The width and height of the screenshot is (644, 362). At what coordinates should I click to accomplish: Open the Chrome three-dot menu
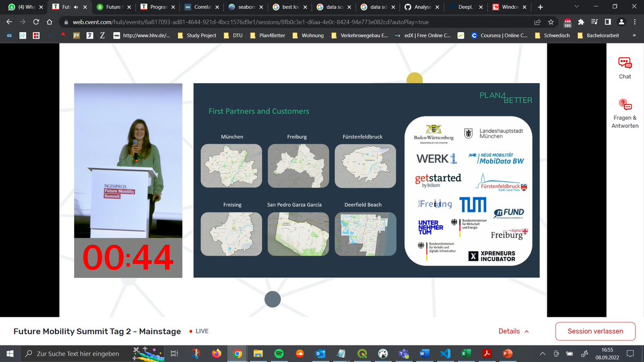point(634,23)
